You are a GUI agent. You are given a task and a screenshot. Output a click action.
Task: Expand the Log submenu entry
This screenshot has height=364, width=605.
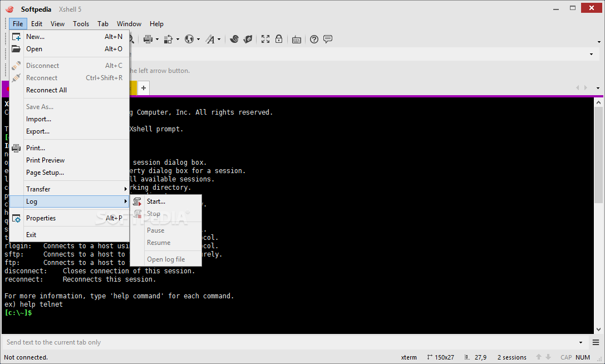[x=69, y=201]
